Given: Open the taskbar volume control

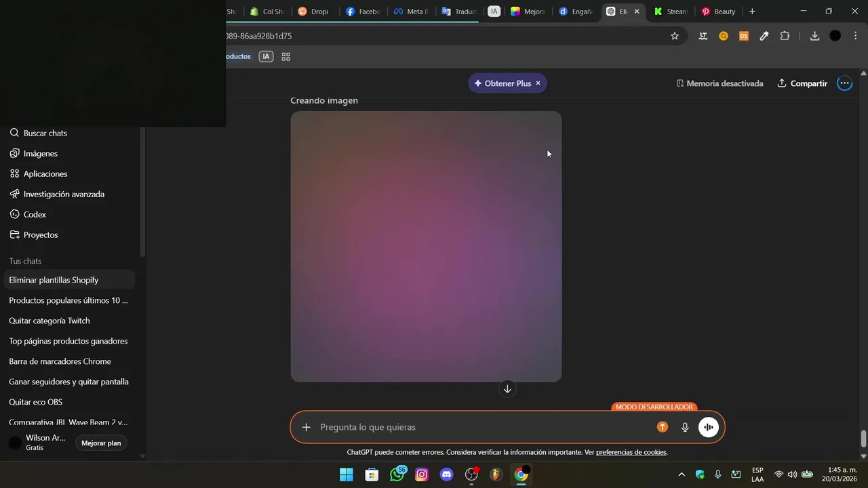Looking at the screenshot, I should (x=792, y=474).
